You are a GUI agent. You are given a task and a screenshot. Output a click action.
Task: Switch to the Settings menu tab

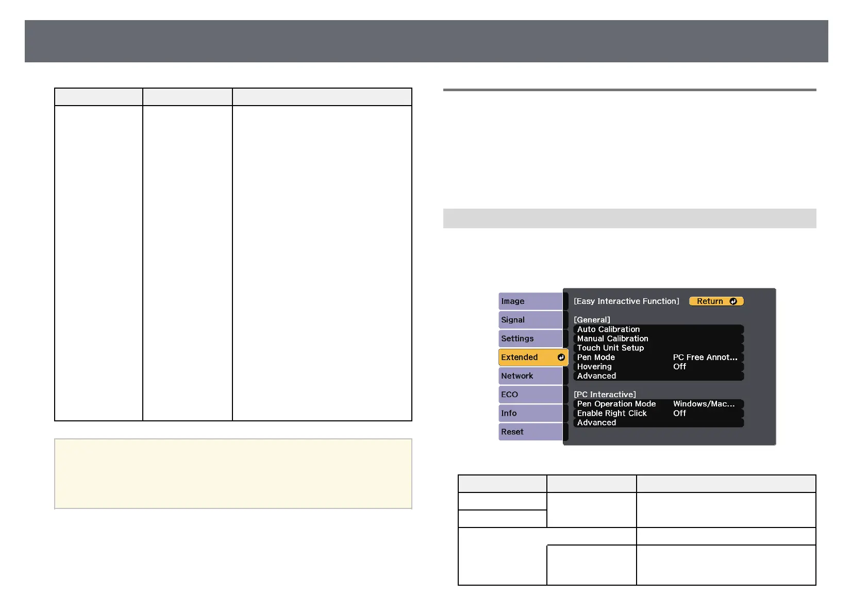530,338
